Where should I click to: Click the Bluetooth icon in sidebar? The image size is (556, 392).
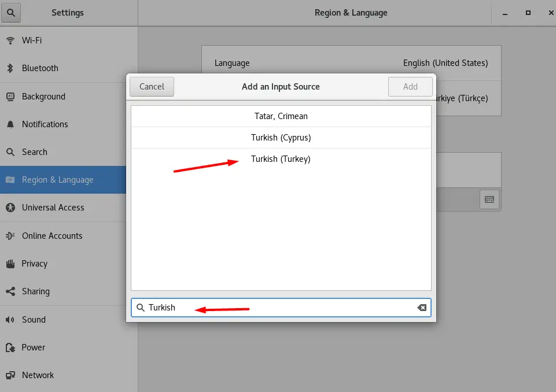[10, 68]
